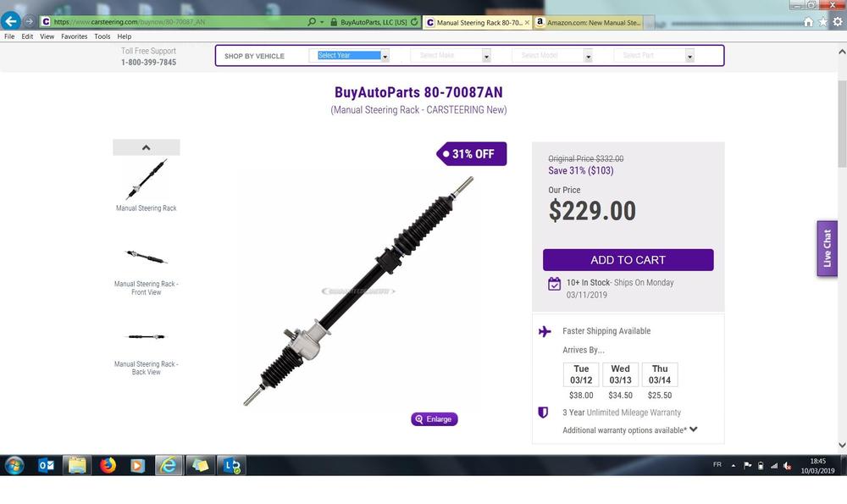The image size is (847, 504).
Task: Open Firefox from the taskbar
Action: click(x=108, y=465)
